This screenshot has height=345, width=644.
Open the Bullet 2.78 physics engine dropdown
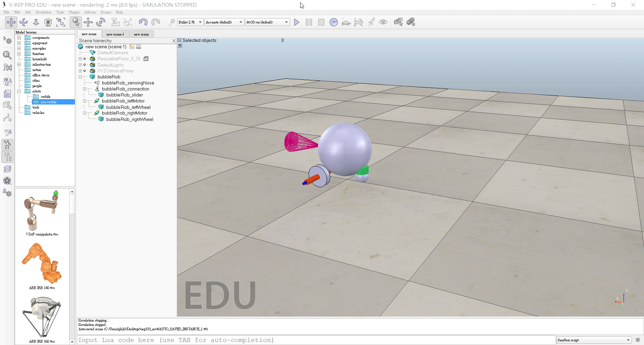click(190, 22)
